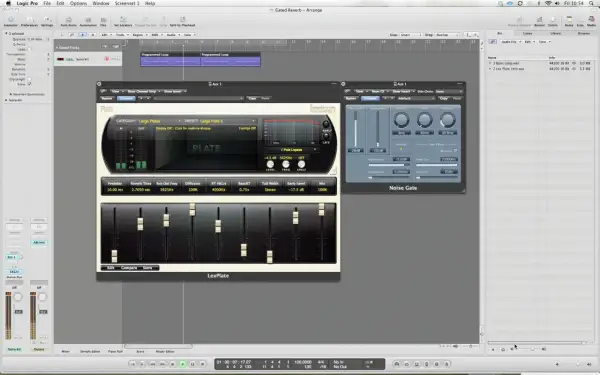Viewport: 600px width, 375px height.
Task: Open Show Insert dropdown in LexPlate window
Action: pyautogui.click(x=175, y=91)
